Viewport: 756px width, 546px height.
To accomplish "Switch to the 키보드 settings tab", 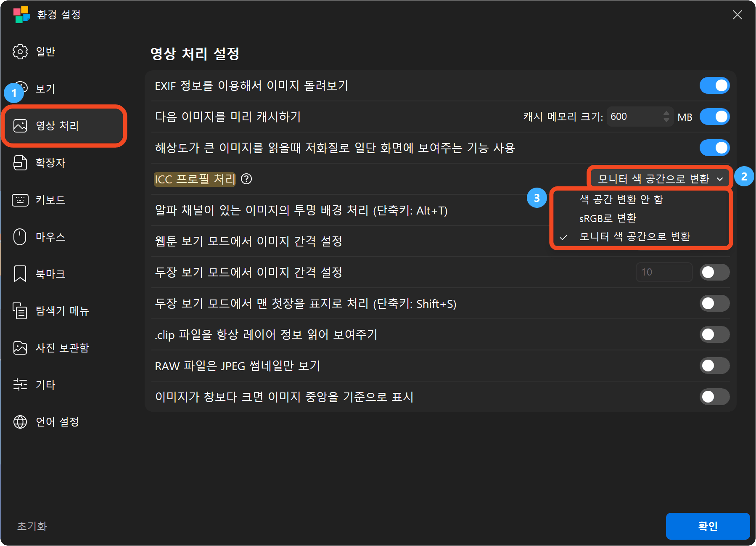I will click(x=64, y=200).
